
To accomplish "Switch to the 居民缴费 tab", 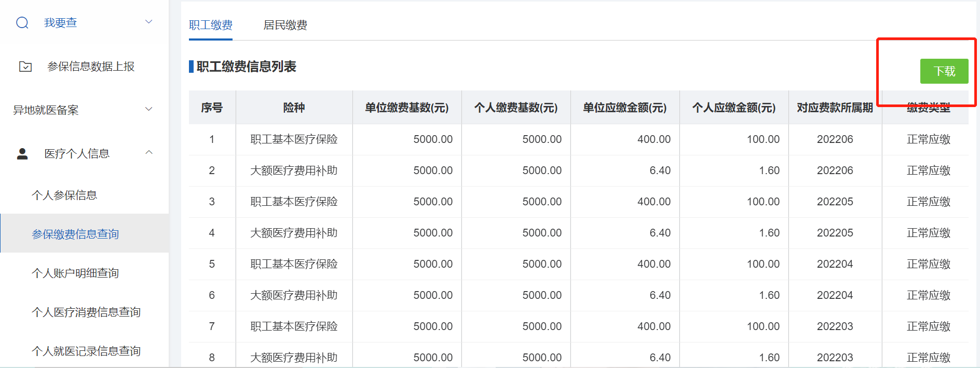I will click(x=285, y=25).
